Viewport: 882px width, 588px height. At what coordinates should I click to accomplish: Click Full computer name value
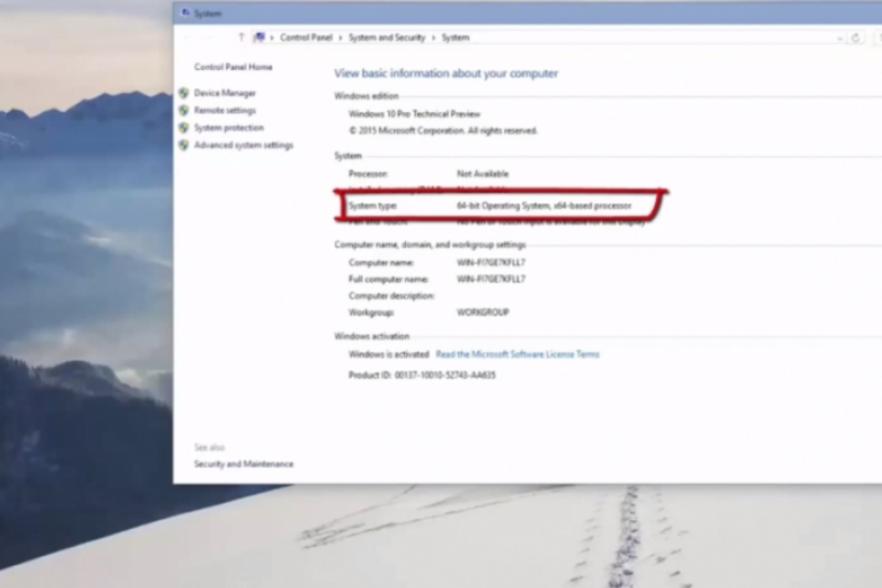tap(491, 279)
